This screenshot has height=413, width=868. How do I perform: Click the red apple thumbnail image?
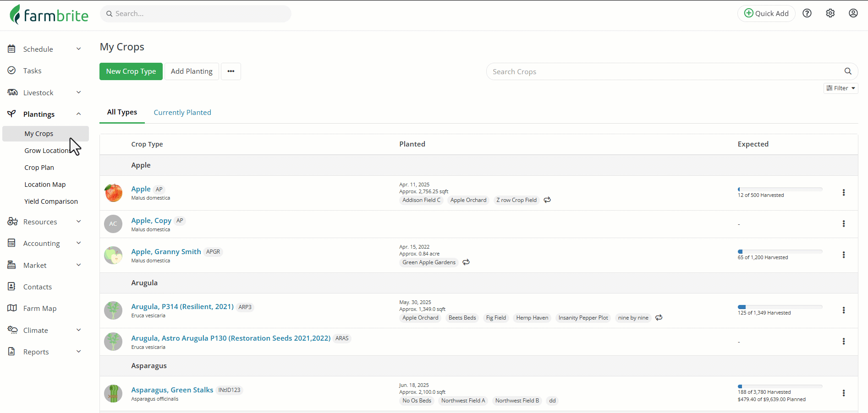113,193
